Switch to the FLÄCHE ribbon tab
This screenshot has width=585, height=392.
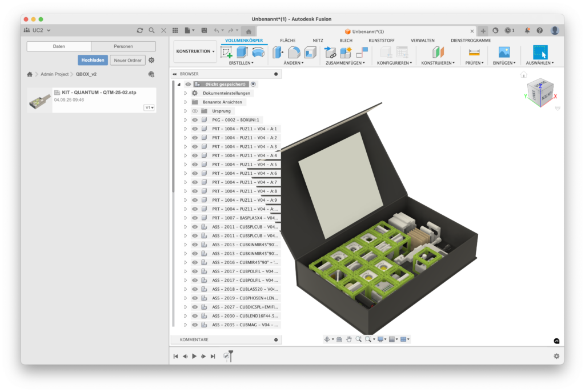coord(287,41)
